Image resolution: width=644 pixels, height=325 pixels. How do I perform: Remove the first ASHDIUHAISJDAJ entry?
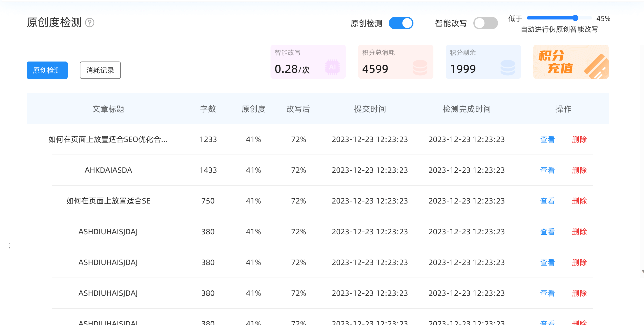579,232
